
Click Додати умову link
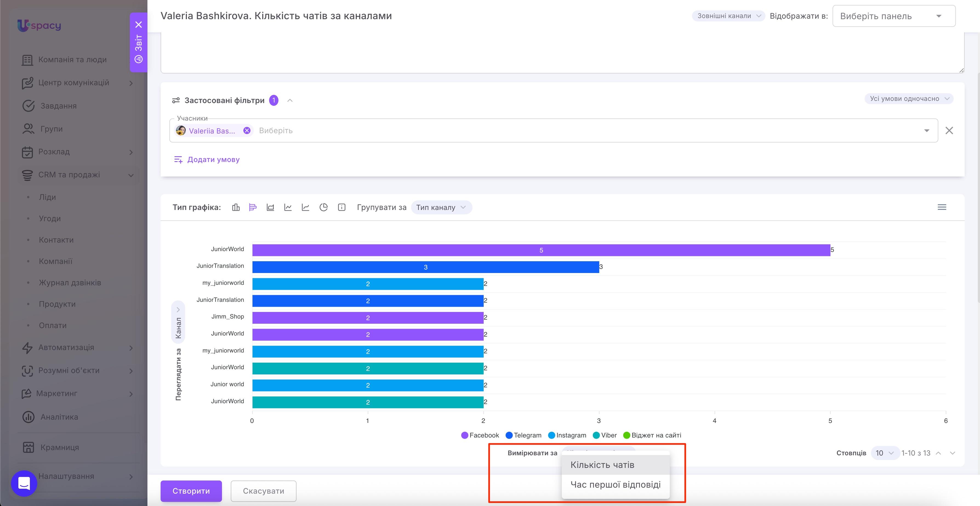[207, 160]
